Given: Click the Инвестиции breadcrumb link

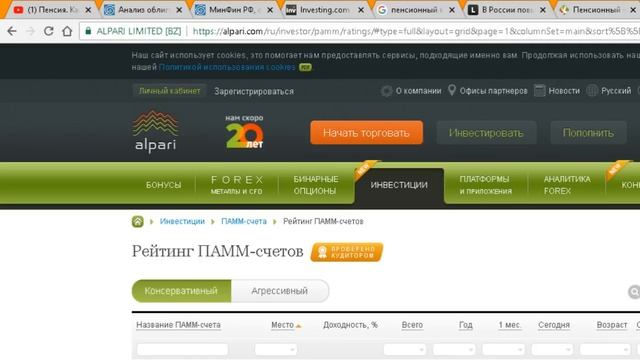Looking at the screenshot, I should point(182,221).
